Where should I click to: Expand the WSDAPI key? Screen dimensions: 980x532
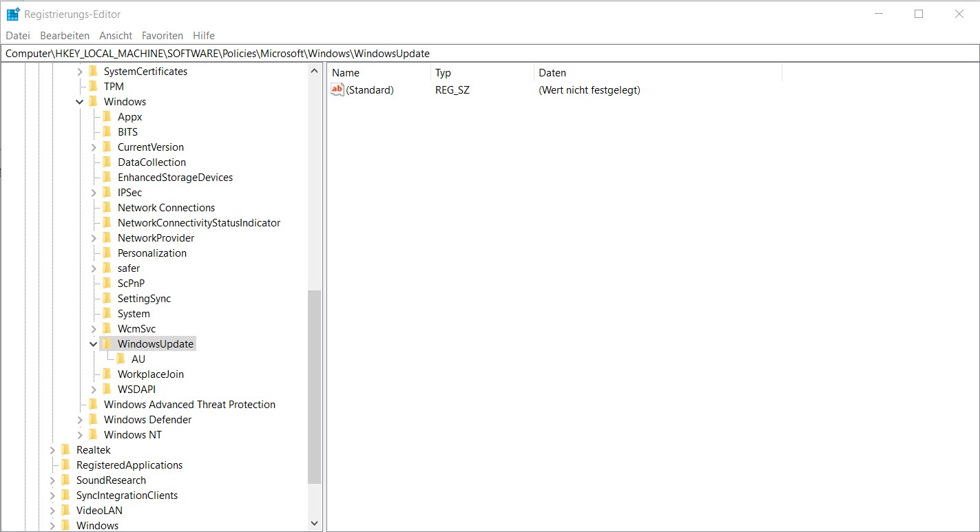94,390
